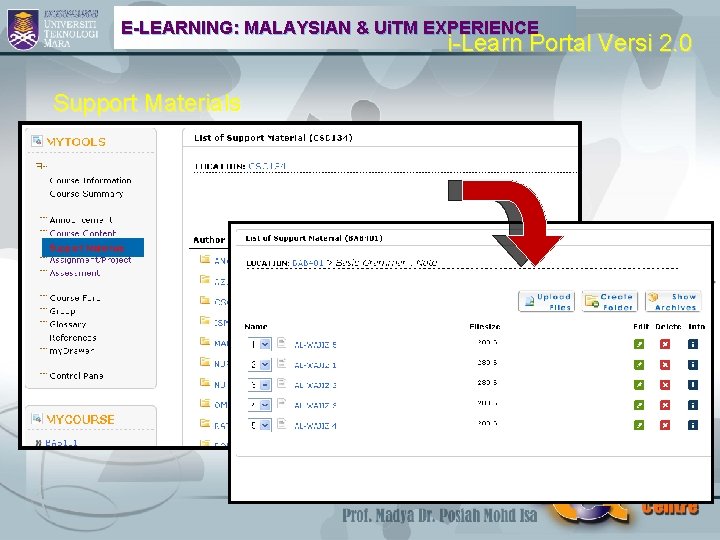Show info for AL-WAJIZ 4
This screenshot has width=720, height=540.
[693, 425]
